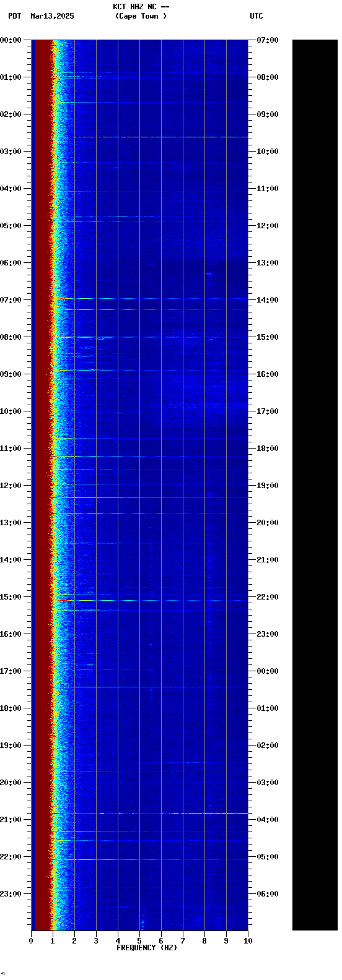
Task: Click the 'Mar13,2025' date label
Action: 52,16
